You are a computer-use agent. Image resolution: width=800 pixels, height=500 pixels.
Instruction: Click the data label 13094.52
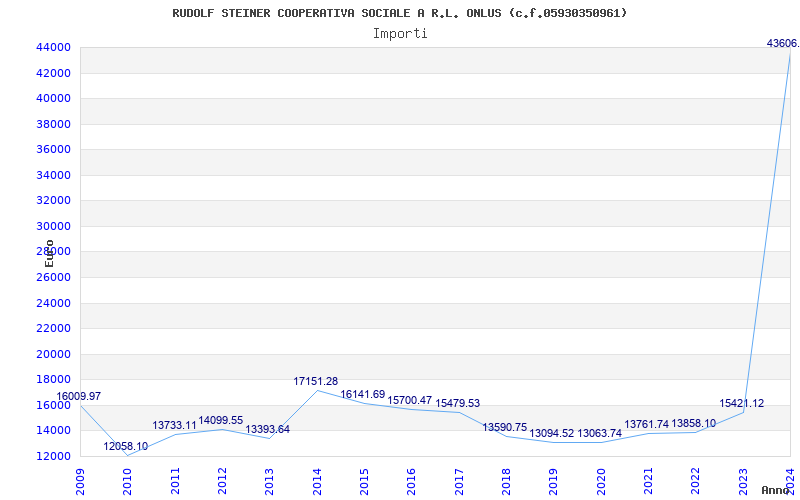click(552, 433)
